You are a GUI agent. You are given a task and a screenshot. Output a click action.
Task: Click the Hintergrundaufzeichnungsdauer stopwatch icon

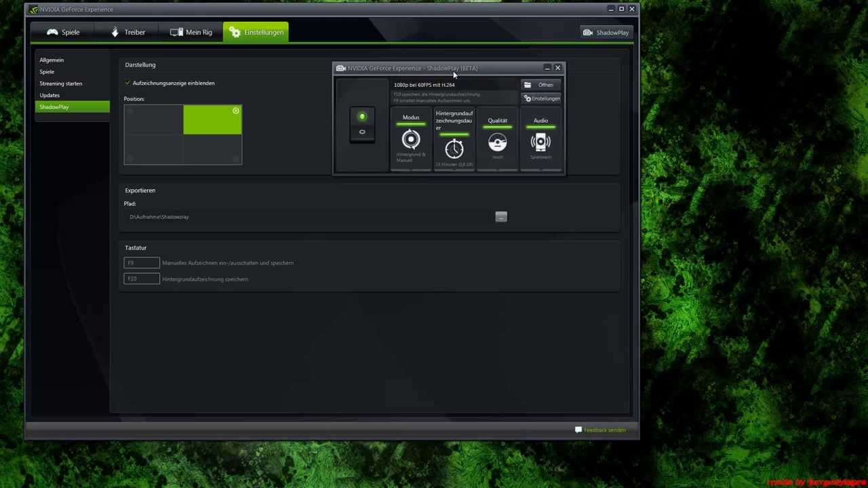click(454, 148)
